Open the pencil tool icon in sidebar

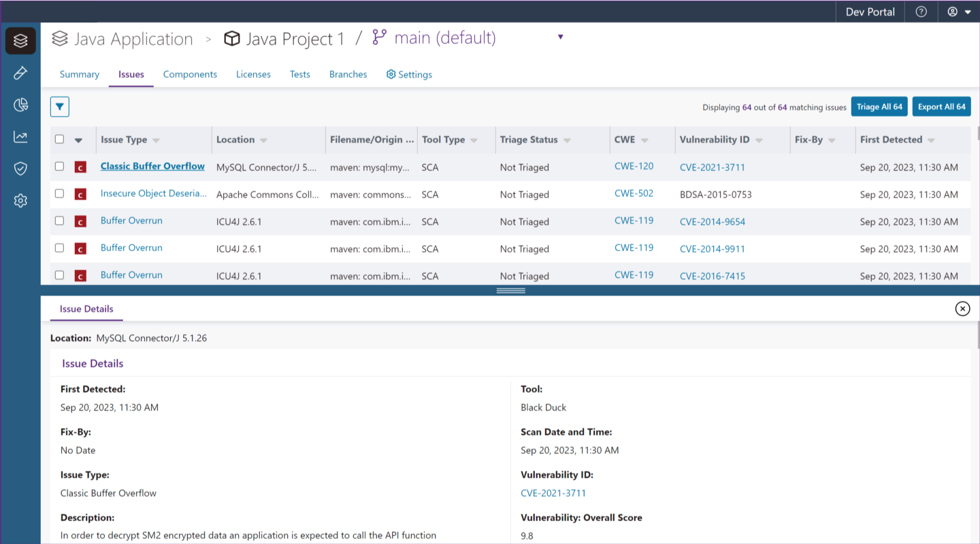(20, 73)
